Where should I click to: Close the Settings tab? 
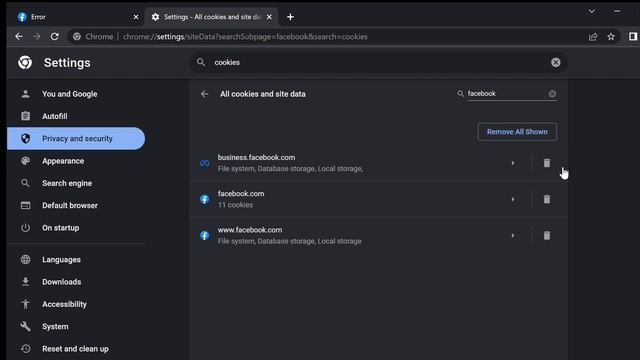point(269,17)
